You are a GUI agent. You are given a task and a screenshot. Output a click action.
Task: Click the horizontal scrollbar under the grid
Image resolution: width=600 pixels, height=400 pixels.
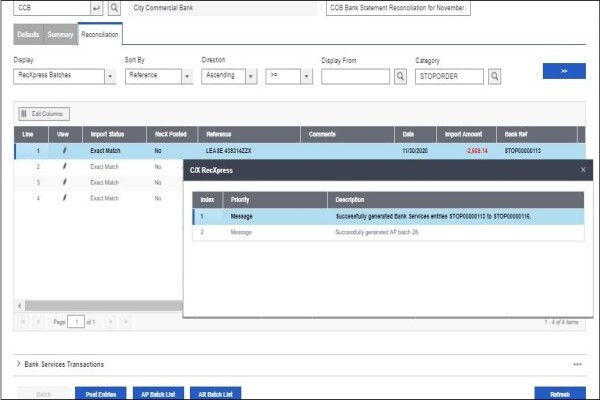[103, 305]
